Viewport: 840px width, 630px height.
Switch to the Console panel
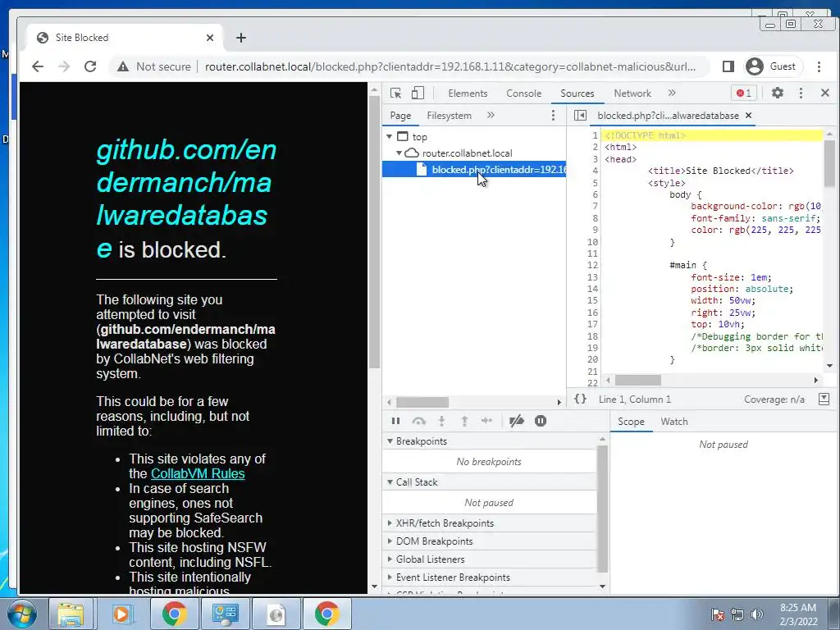pyautogui.click(x=523, y=94)
